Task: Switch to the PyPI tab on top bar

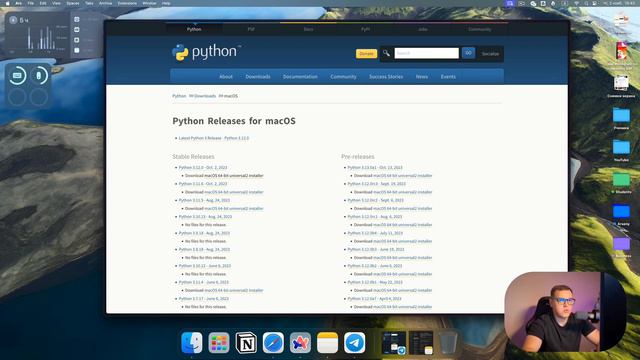Action: point(365,29)
